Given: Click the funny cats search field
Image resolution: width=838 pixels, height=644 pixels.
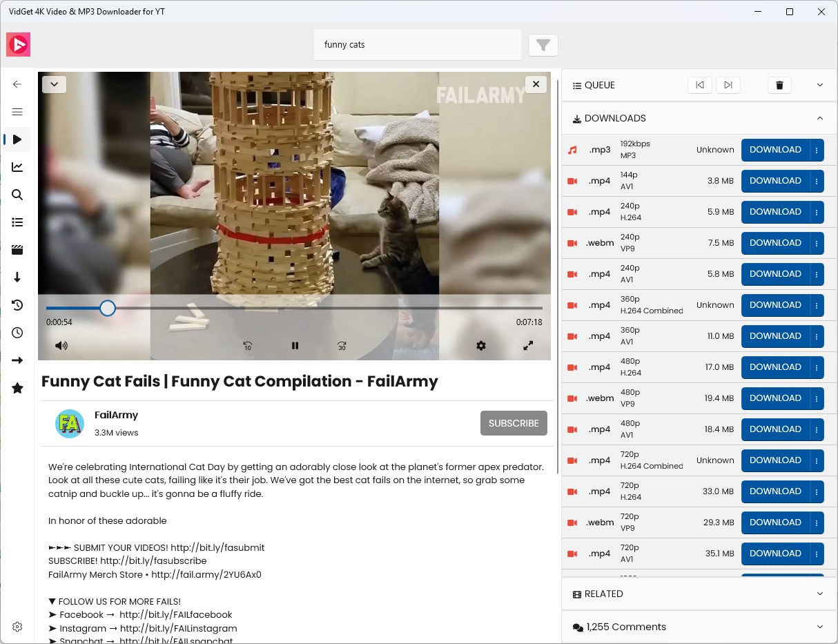Looking at the screenshot, I should pos(418,45).
